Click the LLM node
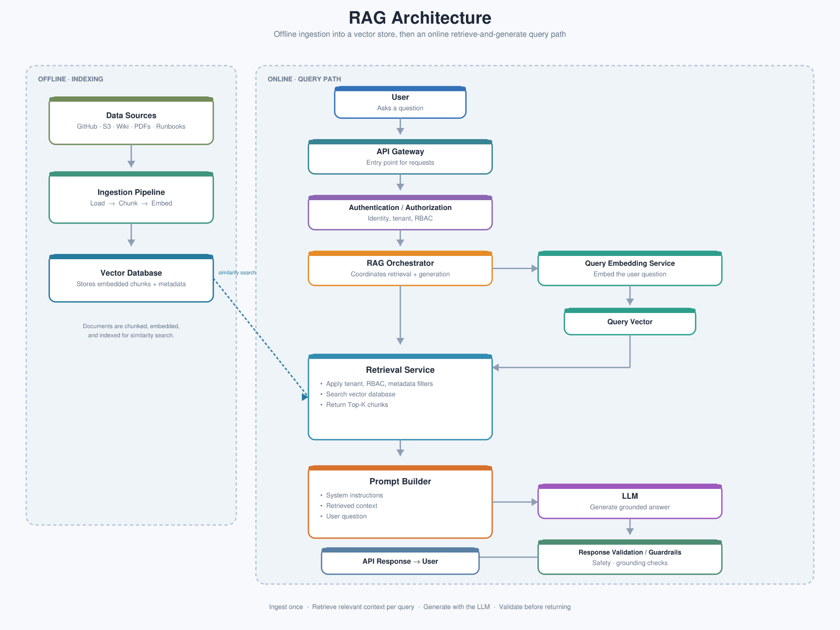 tap(630, 501)
